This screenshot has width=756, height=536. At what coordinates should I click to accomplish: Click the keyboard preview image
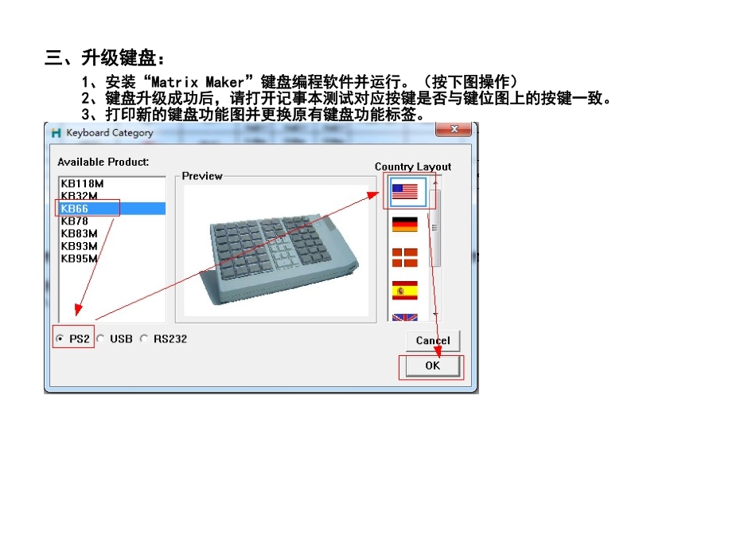tap(276, 250)
